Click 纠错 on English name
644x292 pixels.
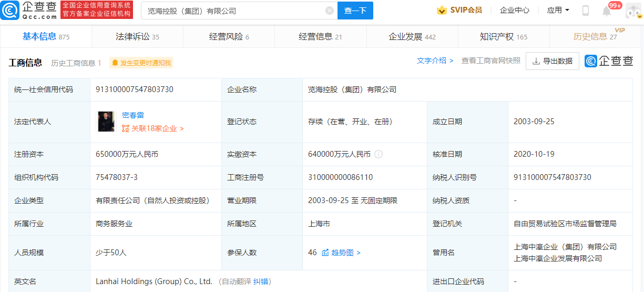click(262, 281)
